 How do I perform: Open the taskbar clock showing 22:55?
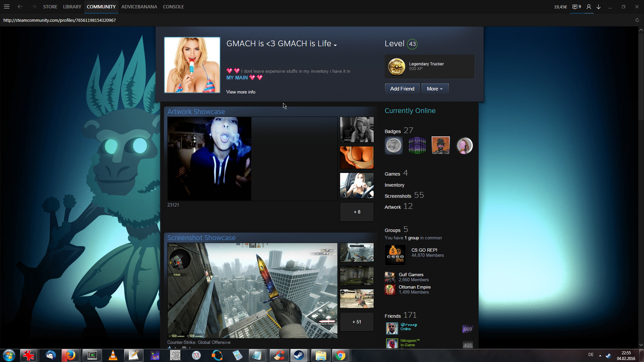[626, 355]
